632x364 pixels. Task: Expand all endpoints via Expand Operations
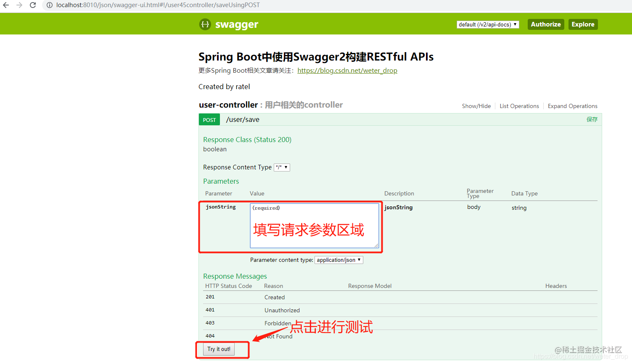(572, 106)
